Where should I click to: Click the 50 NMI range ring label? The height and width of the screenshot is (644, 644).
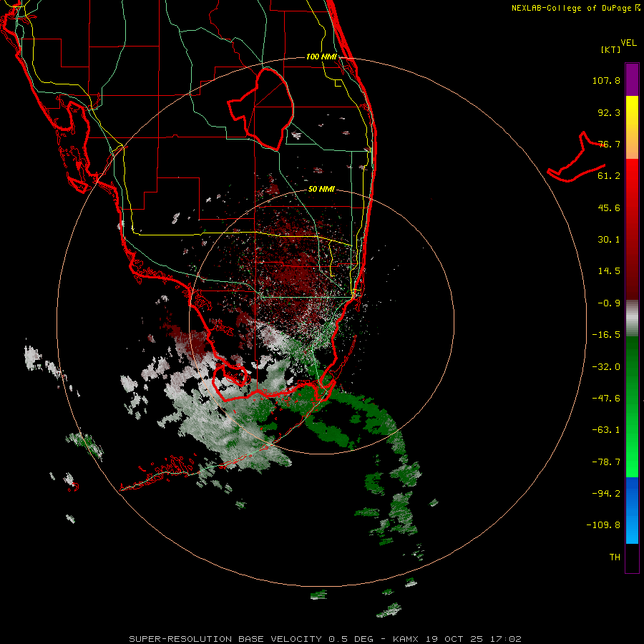[x=321, y=190]
